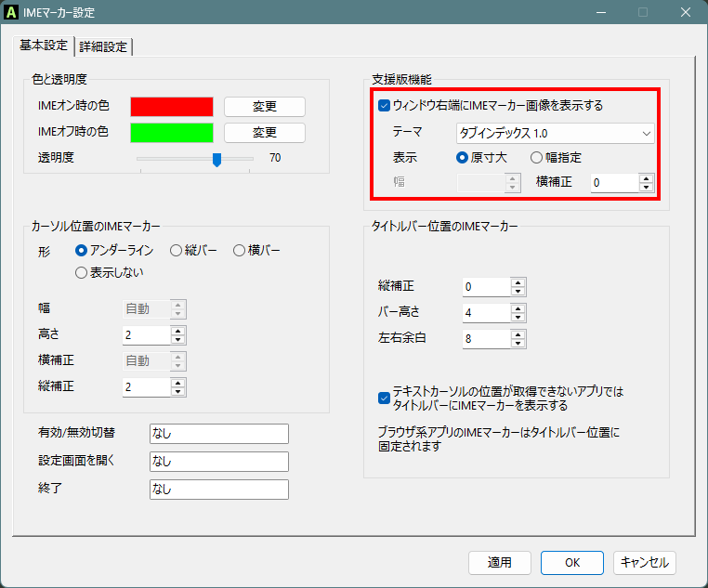Increase 縦補正 value in タイトルバー位置 section
Image resolution: width=708 pixels, height=588 pixels.
point(518,282)
